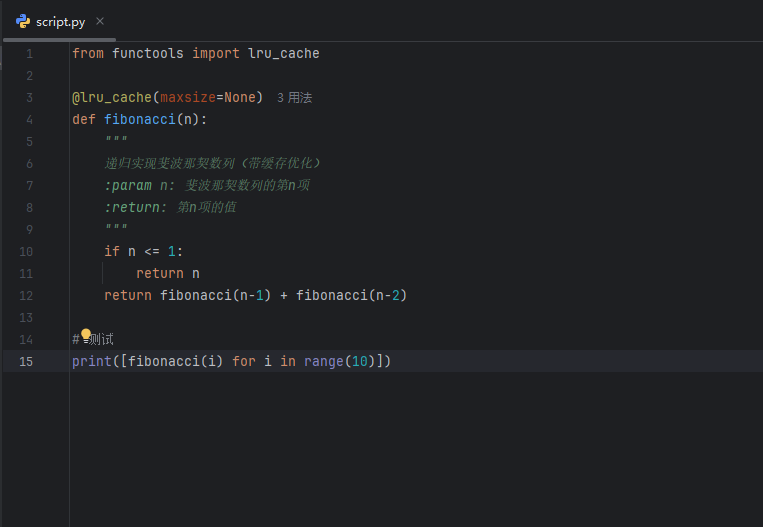Click the functools module name in the import line
The width and height of the screenshot is (763, 527).
(x=148, y=53)
